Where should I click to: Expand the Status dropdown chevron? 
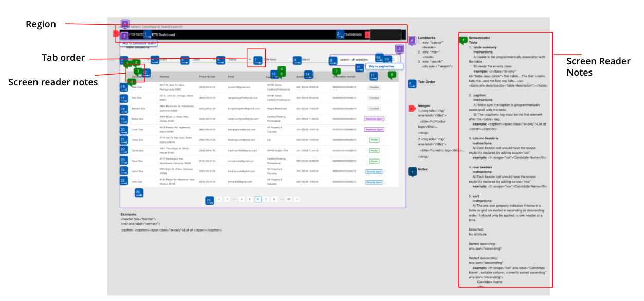(x=250, y=59)
